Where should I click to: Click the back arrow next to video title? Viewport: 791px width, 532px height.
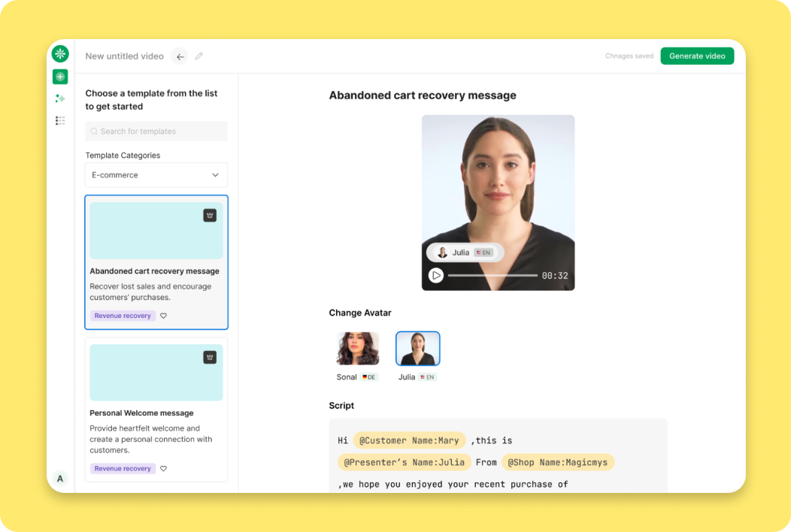180,56
